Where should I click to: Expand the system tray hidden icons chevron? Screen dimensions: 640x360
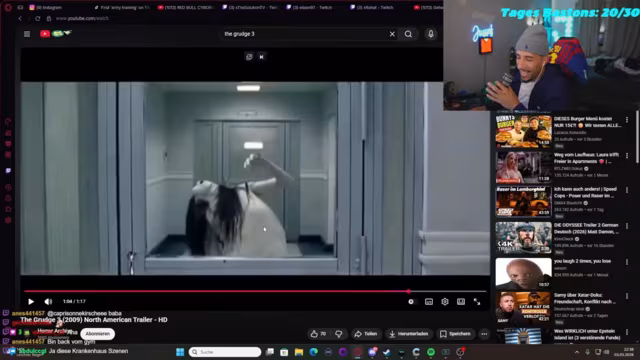[x=577, y=352]
